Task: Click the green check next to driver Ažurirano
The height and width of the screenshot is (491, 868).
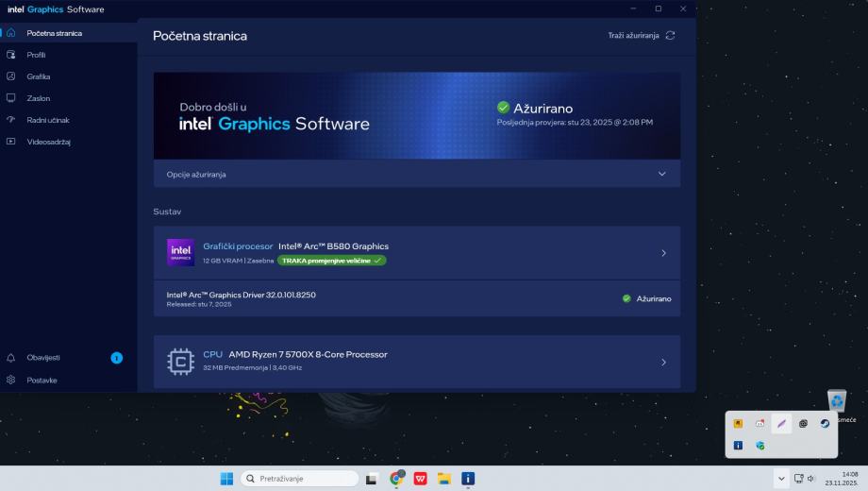Action: point(626,298)
